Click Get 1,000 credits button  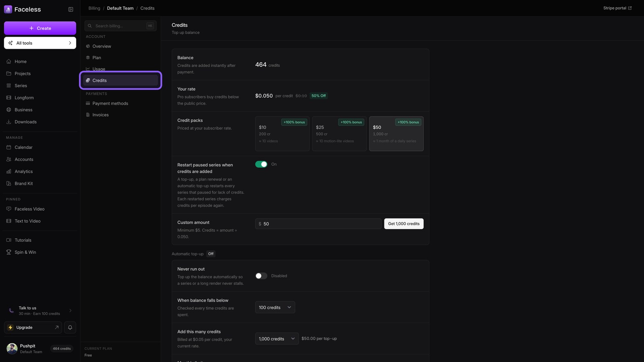point(404,224)
